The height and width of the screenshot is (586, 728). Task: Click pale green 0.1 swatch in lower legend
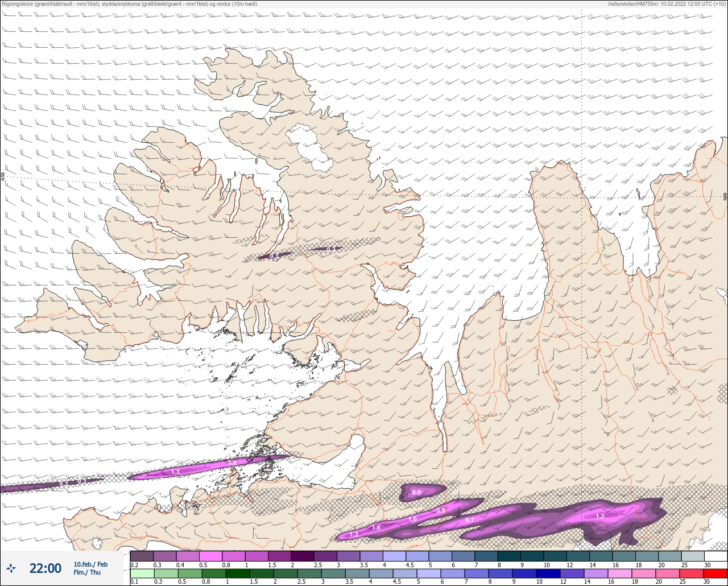pos(142,573)
